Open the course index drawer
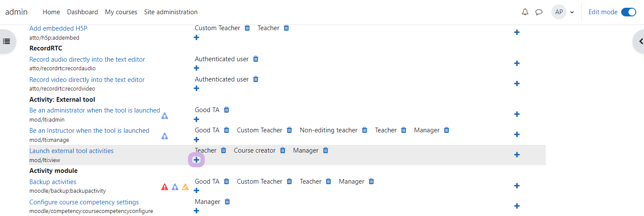This screenshot has height=216, width=644. click(6, 41)
